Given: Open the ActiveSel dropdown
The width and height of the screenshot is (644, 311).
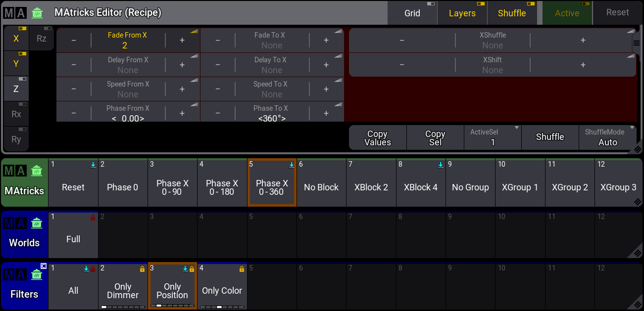Looking at the screenshot, I should point(493,137).
